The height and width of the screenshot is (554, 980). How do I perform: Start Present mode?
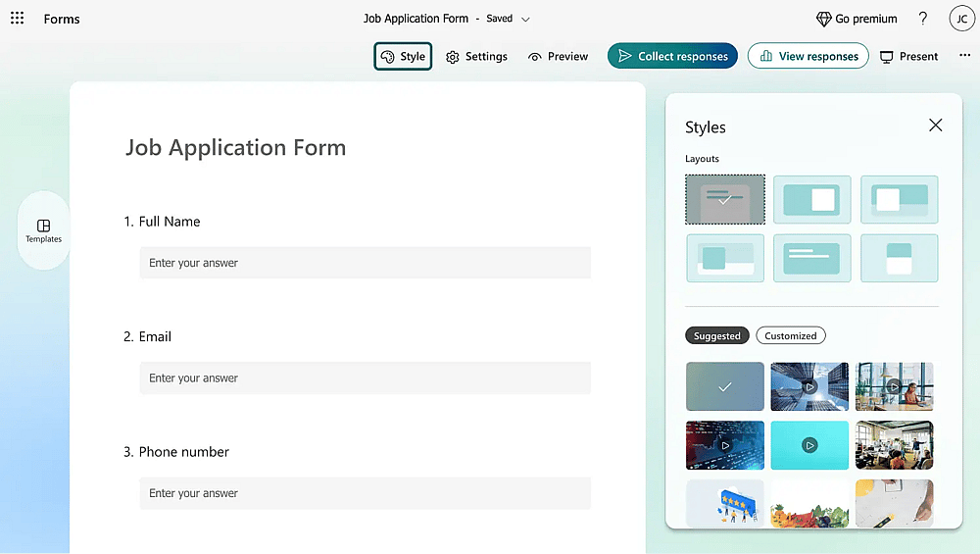tap(908, 56)
